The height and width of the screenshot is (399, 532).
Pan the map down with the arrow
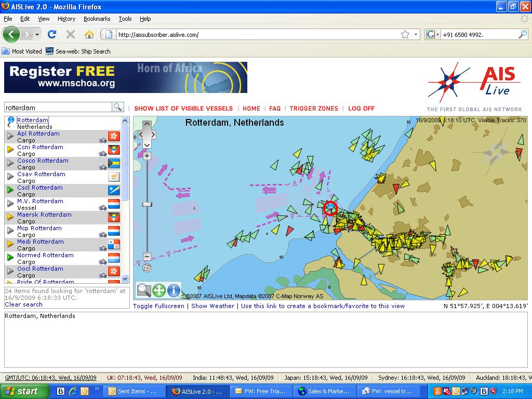[147, 145]
